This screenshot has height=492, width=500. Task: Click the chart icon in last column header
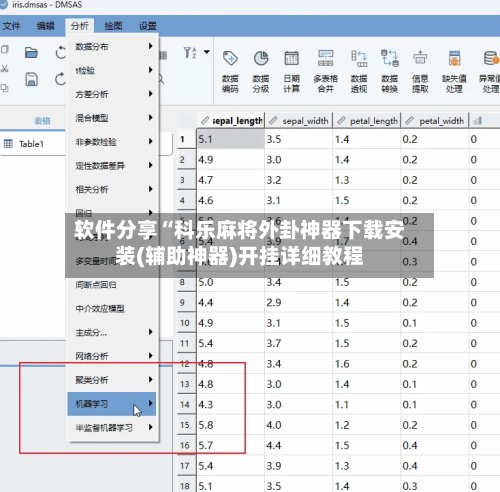(478, 121)
